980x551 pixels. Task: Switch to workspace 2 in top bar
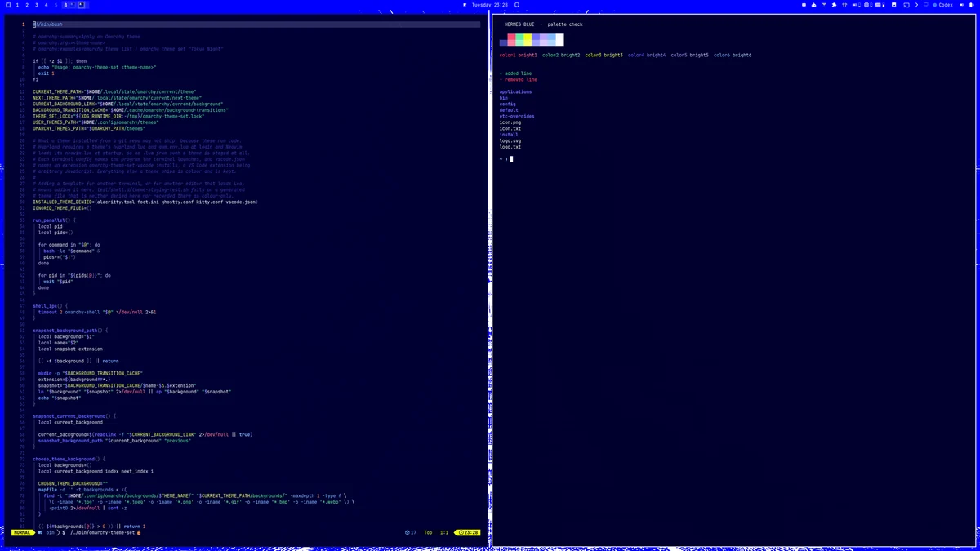pos(27,5)
